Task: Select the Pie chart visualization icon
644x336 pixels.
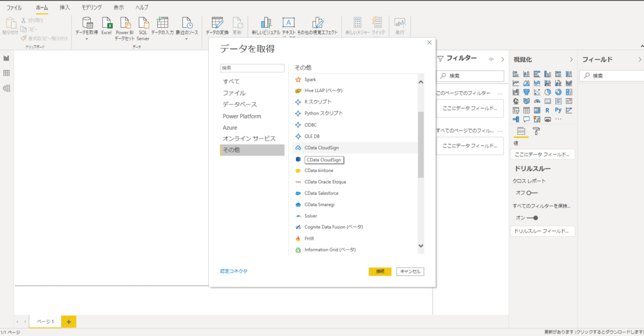Action: [x=548, y=92]
